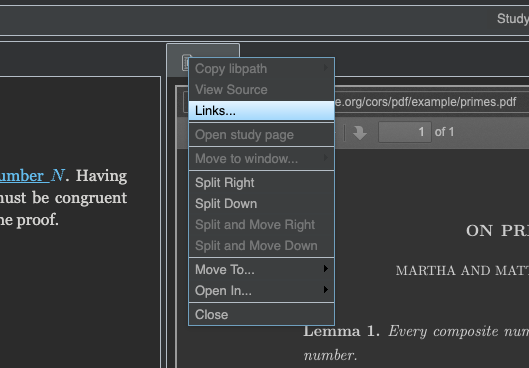Click the 'of 1' page count text

pos(444,132)
